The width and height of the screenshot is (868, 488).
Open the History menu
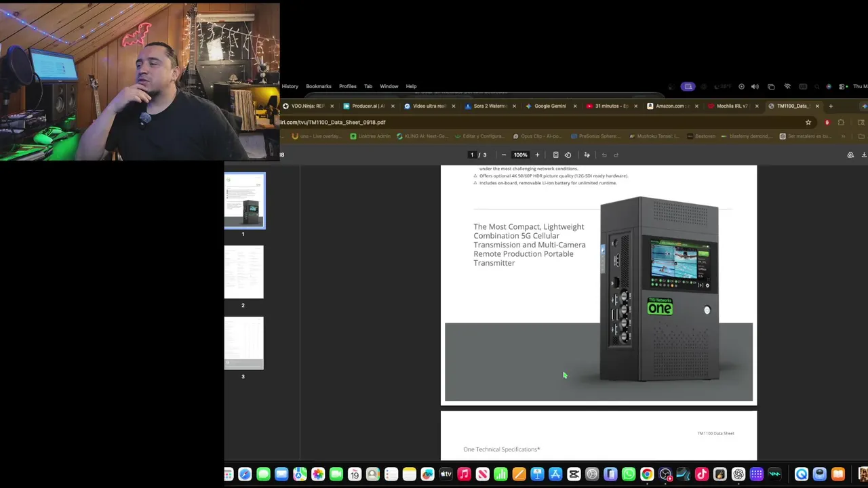(290, 86)
